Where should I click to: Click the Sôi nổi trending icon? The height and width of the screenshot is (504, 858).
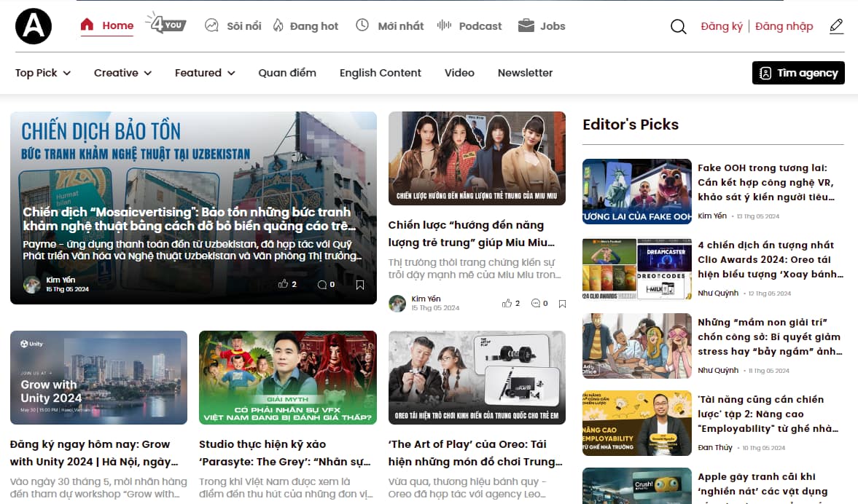(211, 25)
